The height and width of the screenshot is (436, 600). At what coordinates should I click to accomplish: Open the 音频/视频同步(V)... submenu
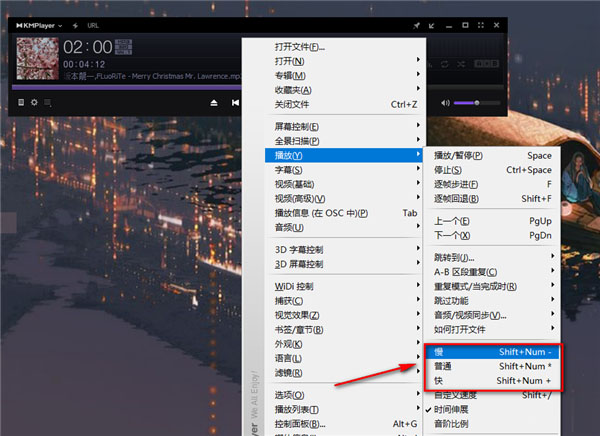point(492,315)
